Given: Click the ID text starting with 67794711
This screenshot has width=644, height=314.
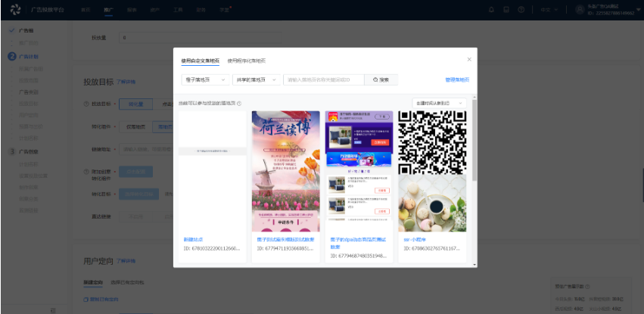Looking at the screenshot, I should pyautogui.click(x=285, y=249).
